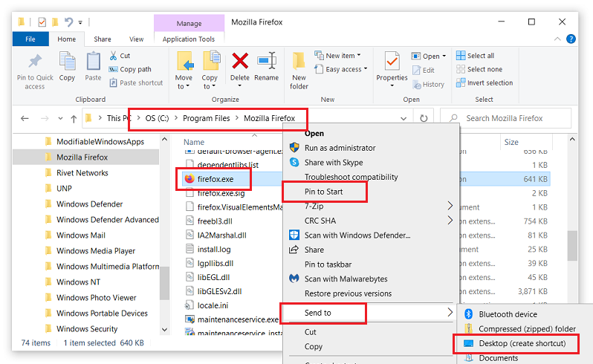The height and width of the screenshot is (364, 593).
Task: Click in Search Mozilla Firefox box
Action: (505, 118)
